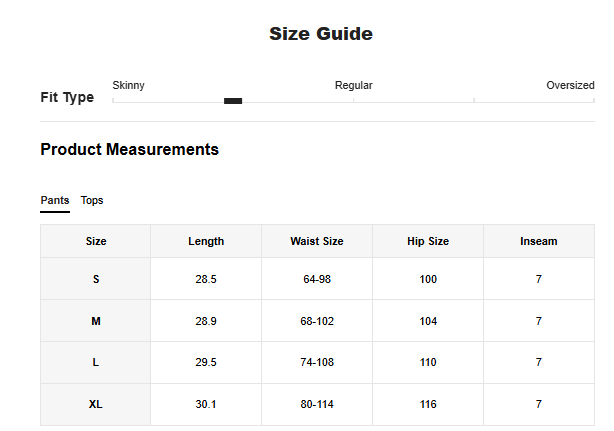Click the Waist Size column header
Screen dimensions: 614x431
pos(317,241)
